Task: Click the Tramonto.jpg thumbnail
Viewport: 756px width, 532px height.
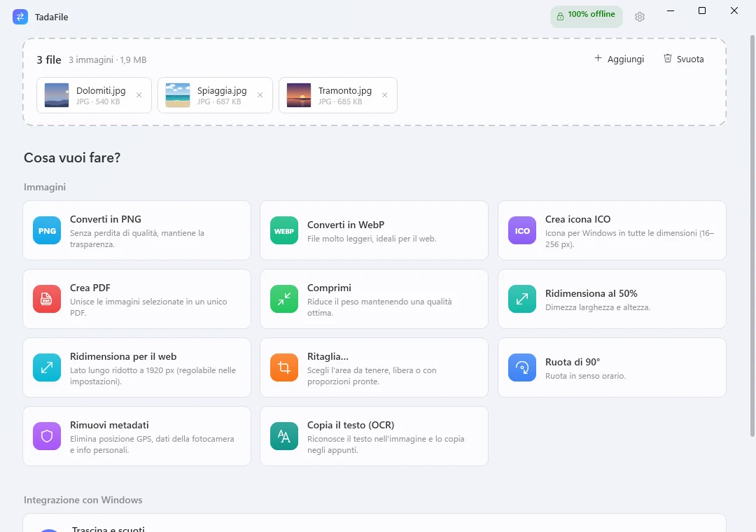Action: [298, 95]
